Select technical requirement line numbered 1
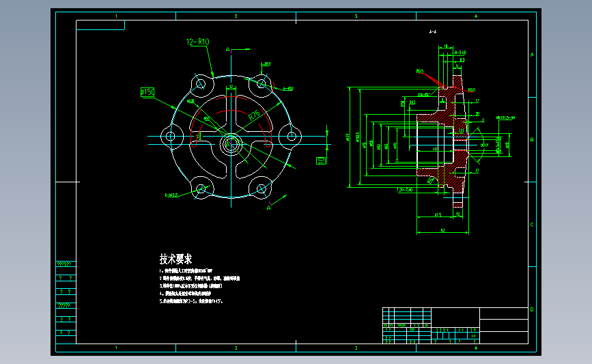Screen dimensions: 592x364 (186, 270)
